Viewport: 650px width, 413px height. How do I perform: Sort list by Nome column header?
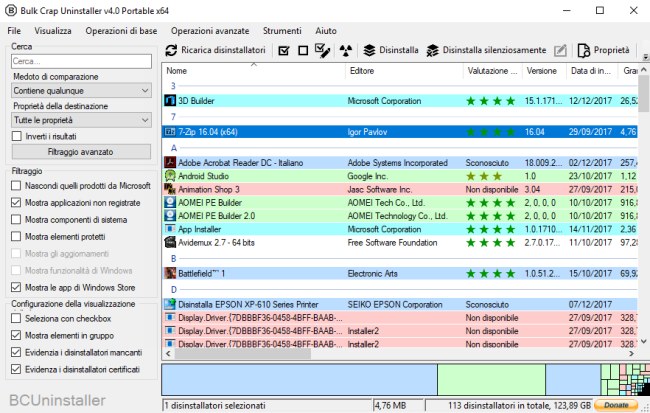(254, 71)
